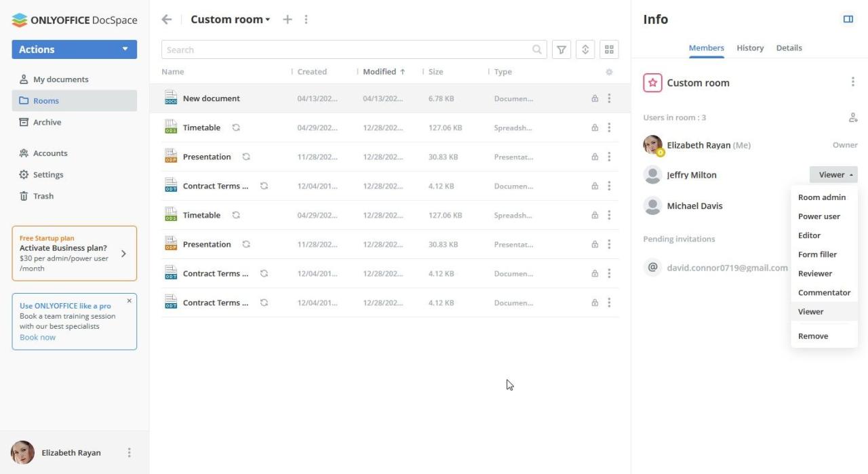Click the lock icon on the last Contract Terms row
This screenshot has height=474, width=868.
tap(595, 302)
